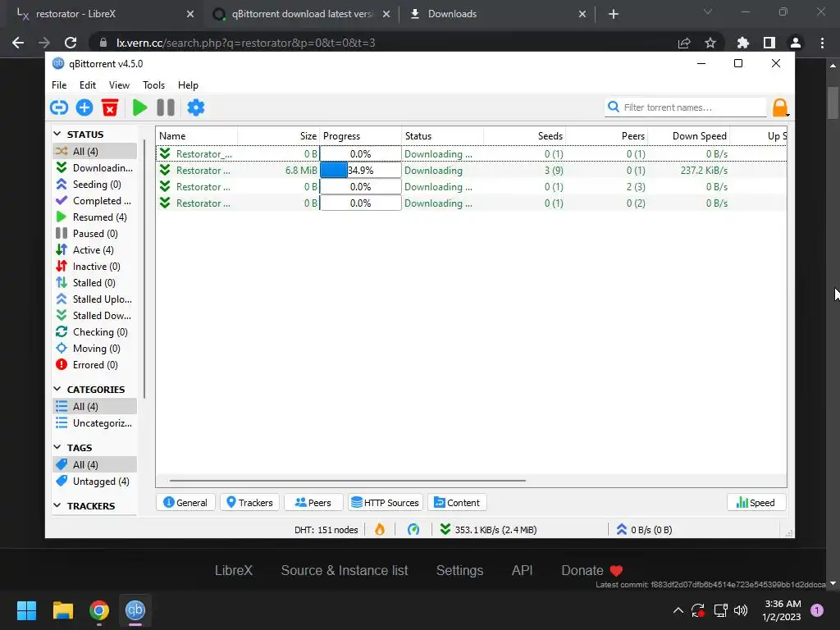
Task: Open the Trackers tab
Action: [x=249, y=503]
